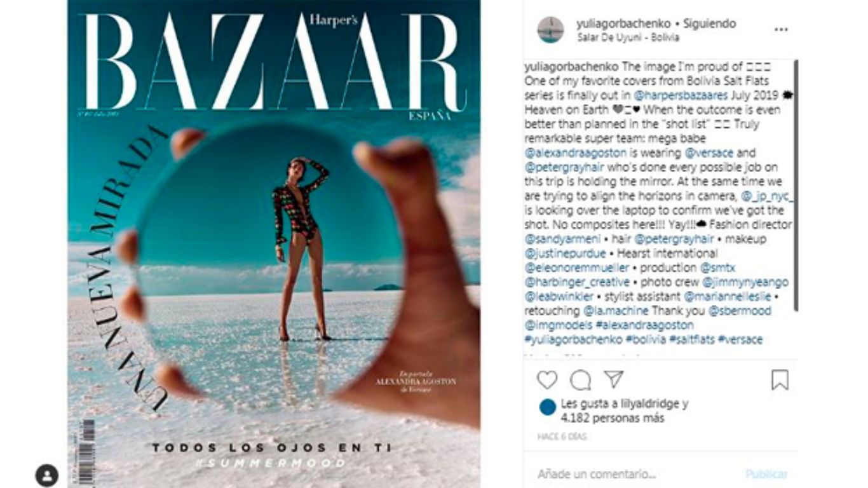Open the @versace mention in the caption
This screenshot has height=488, width=868.
(x=709, y=153)
